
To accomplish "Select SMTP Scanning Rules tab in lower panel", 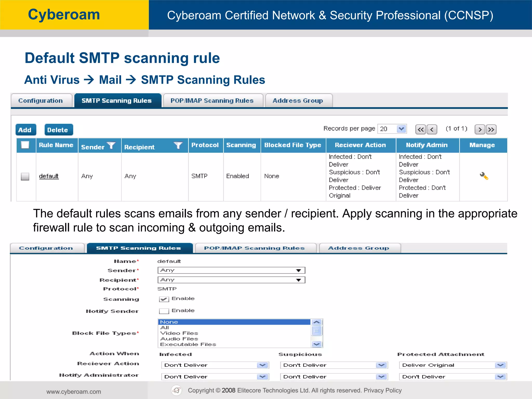I will pyautogui.click(x=139, y=248).
